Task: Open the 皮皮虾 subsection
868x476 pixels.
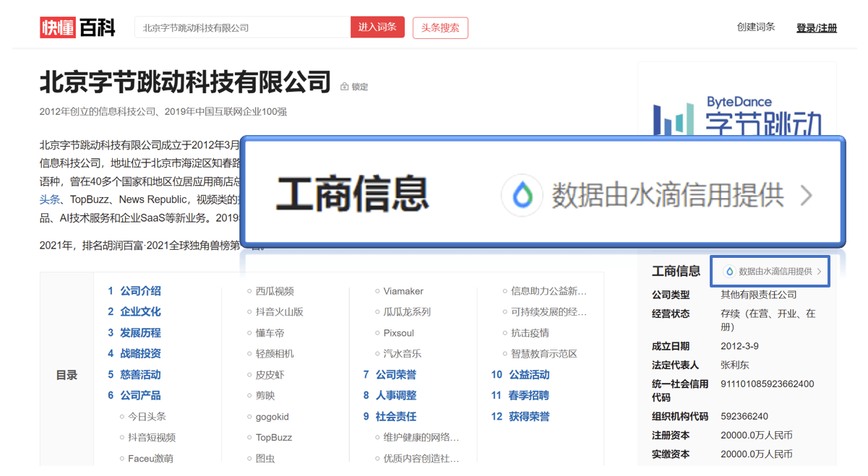Action: point(270,375)
